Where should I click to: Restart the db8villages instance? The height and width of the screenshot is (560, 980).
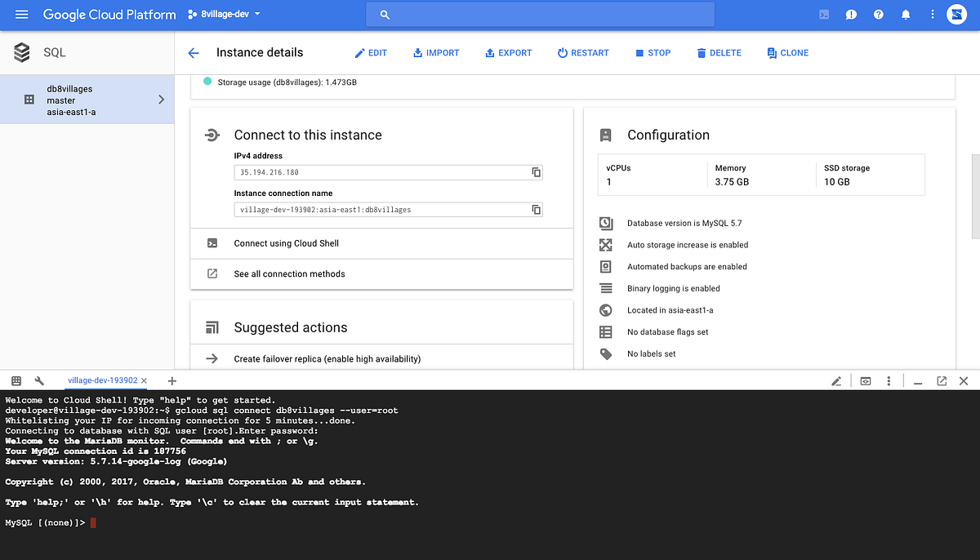(583, 52)
